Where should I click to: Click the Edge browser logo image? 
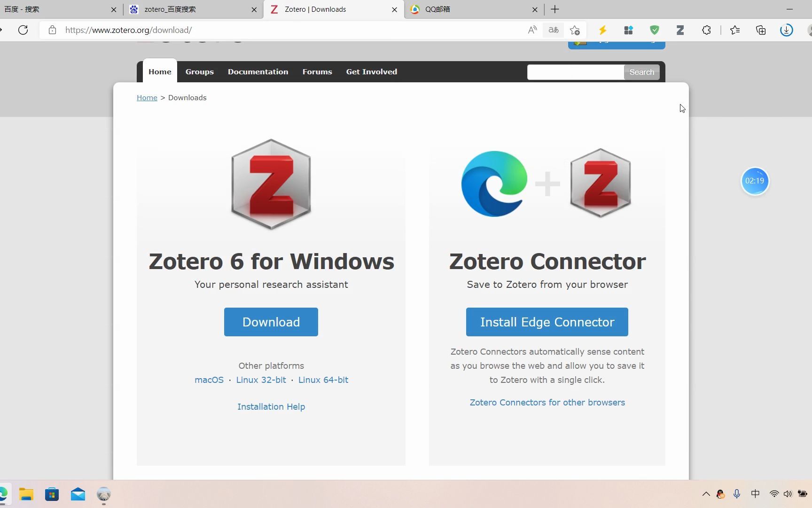point(494,183)
